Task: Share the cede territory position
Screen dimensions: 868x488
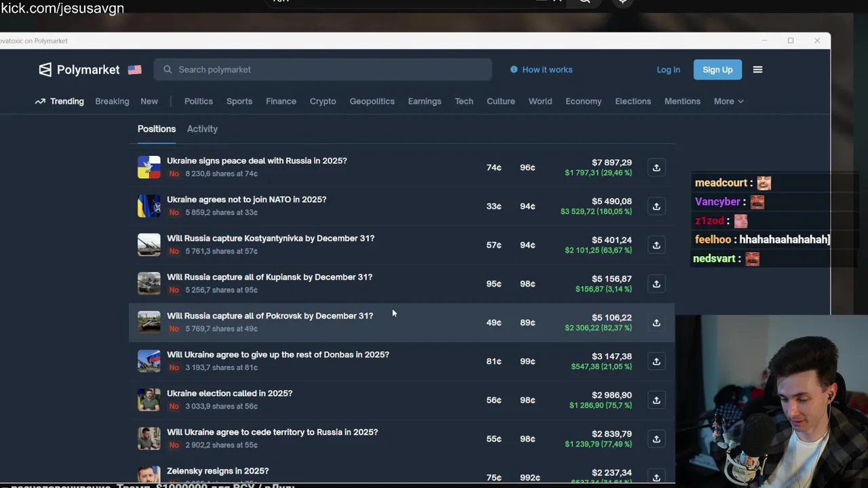Action: click(656, 439)
